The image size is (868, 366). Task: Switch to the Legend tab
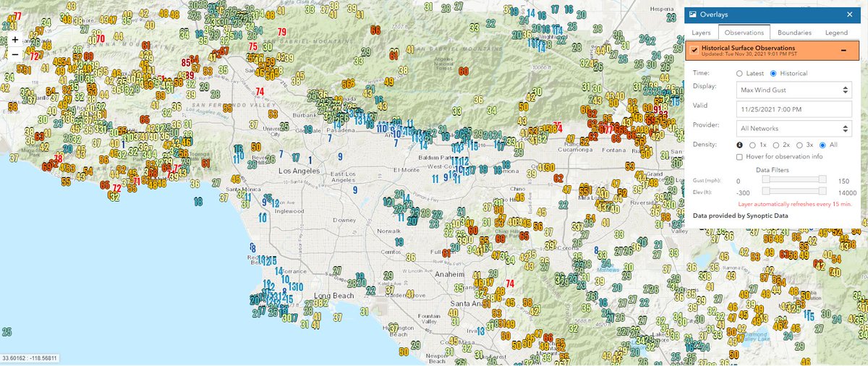pos(836,33)
